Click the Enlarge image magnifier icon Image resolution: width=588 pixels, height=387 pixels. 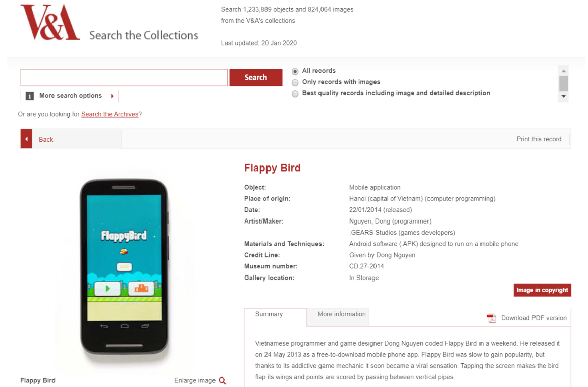pos(222,381)
